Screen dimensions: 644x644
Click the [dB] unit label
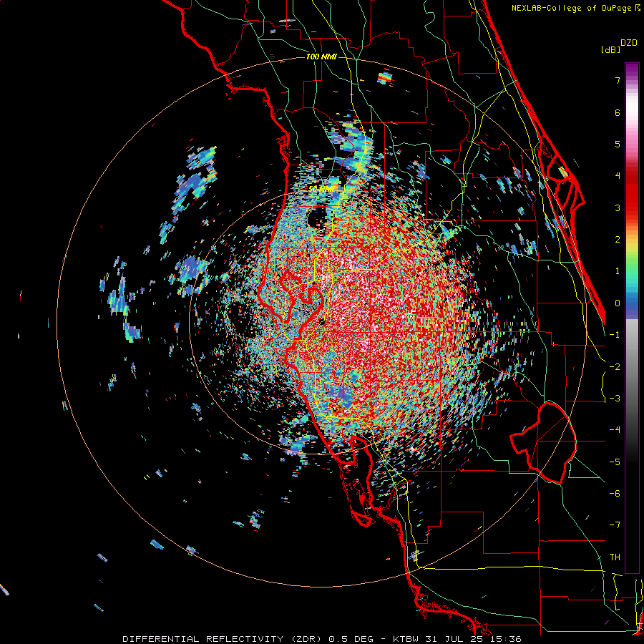610,49
